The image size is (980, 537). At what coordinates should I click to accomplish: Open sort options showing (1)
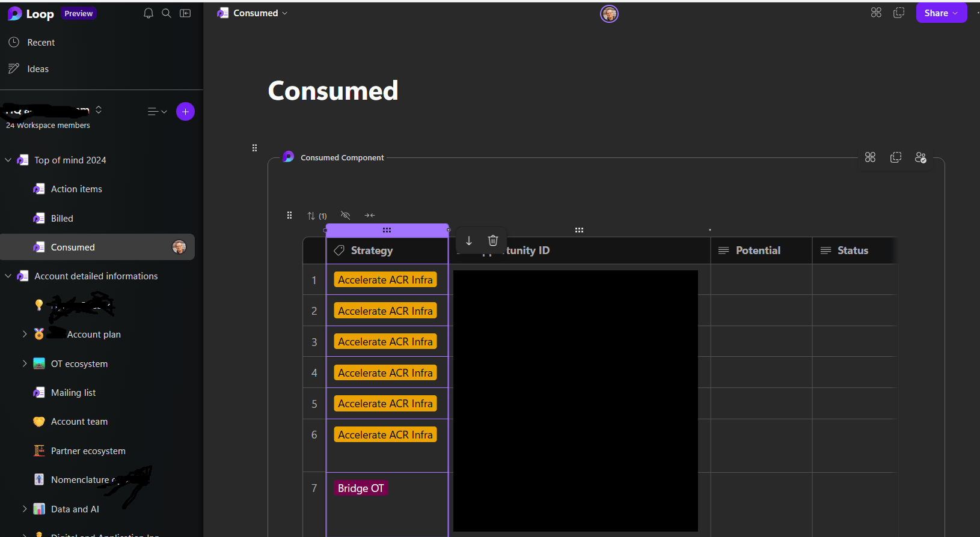(317, 216)
